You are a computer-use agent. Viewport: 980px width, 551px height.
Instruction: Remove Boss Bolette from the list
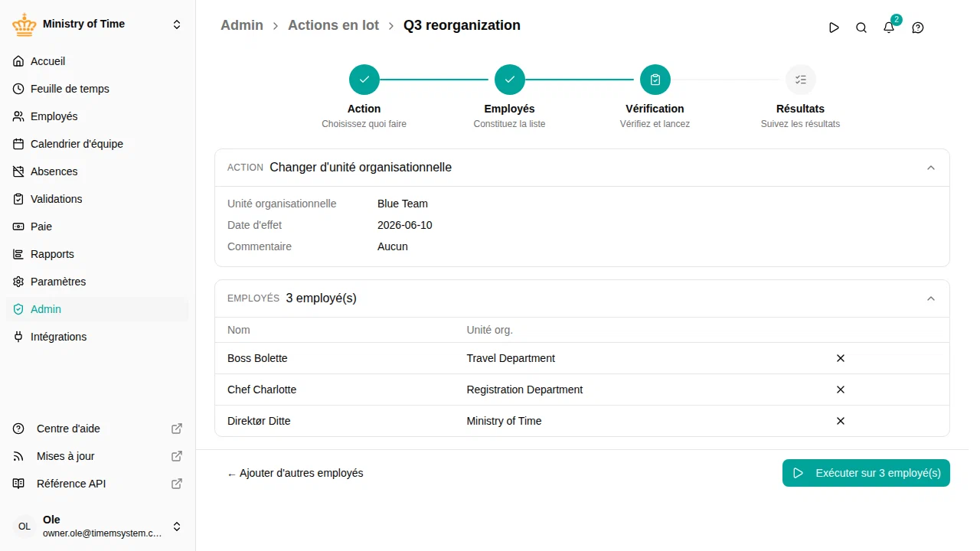(840, 358)
